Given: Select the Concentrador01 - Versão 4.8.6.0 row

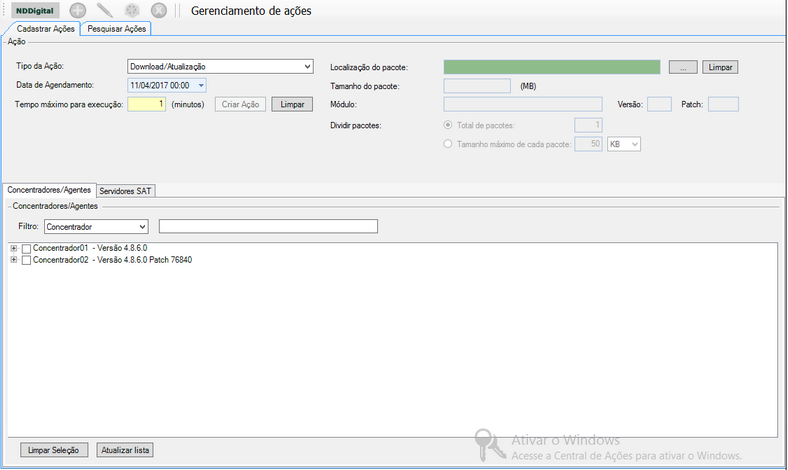Looking at the screenshot, I should click(x=90, y=248).
